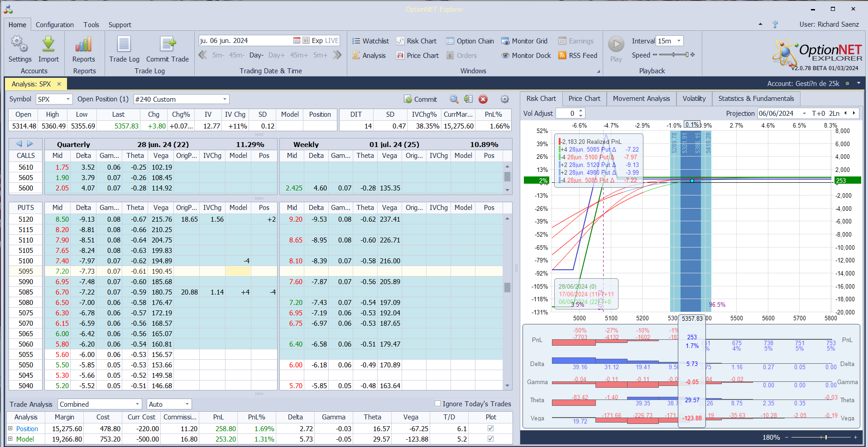This screenshot has height=447, width=868.
Task: Open the Auto dropdown in Trade Analysis
Action: click(187, 404)
